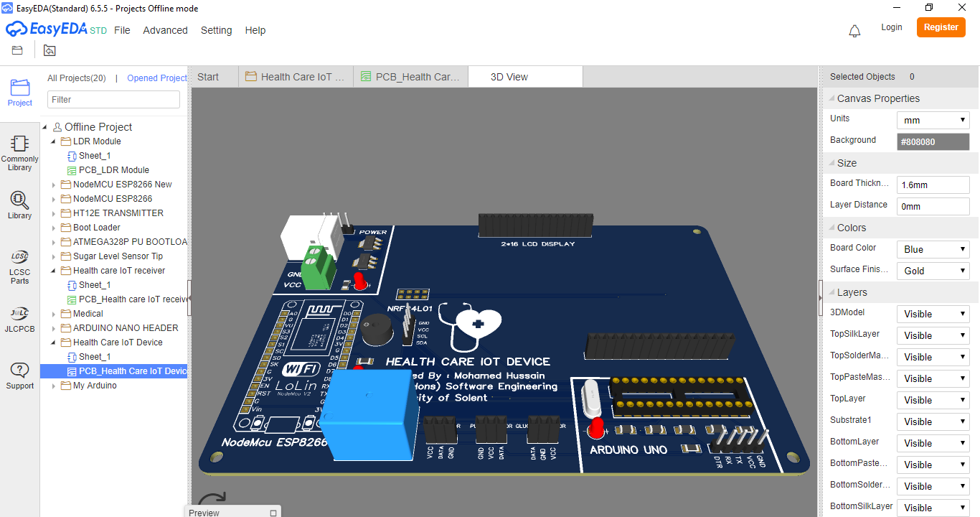Click the orange Register button
Image resolution: width=980 pixels, height=517 pixels.
[941, 27]
